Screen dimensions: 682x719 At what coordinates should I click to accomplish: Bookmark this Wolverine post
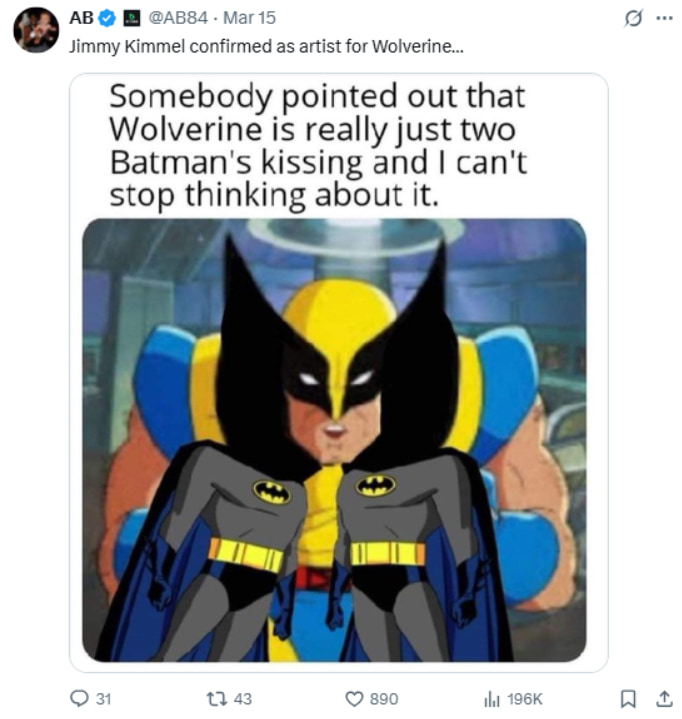click(x=628, y=698)
